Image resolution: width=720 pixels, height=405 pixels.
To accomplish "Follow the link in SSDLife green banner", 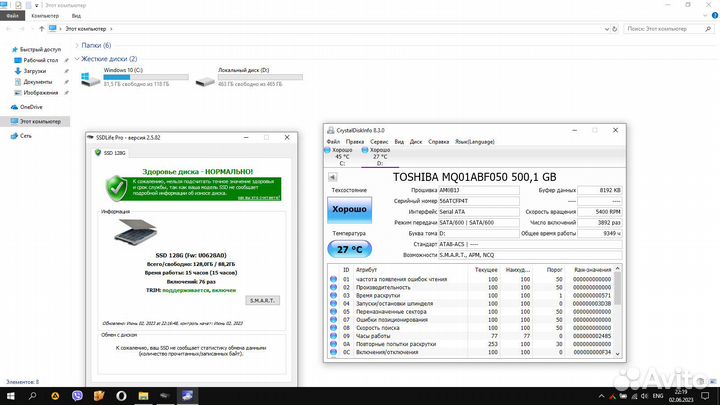I will pos(258,197).
